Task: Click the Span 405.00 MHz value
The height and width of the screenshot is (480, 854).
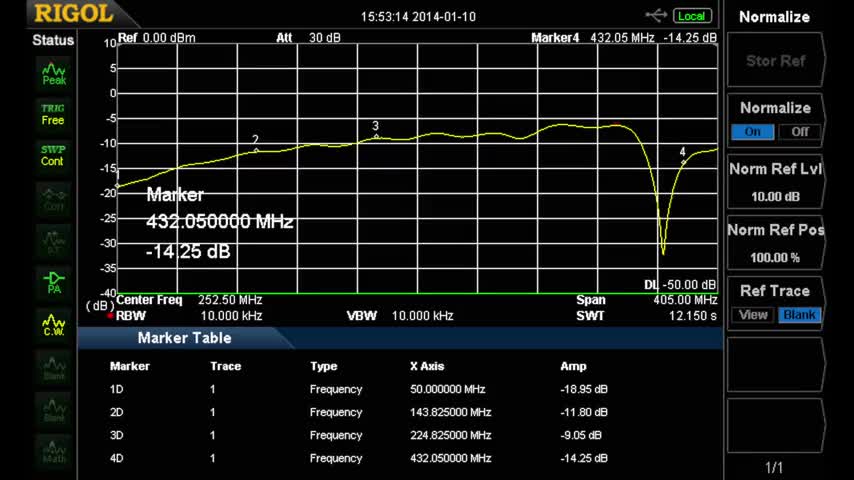Action: (x=685, y=300)
